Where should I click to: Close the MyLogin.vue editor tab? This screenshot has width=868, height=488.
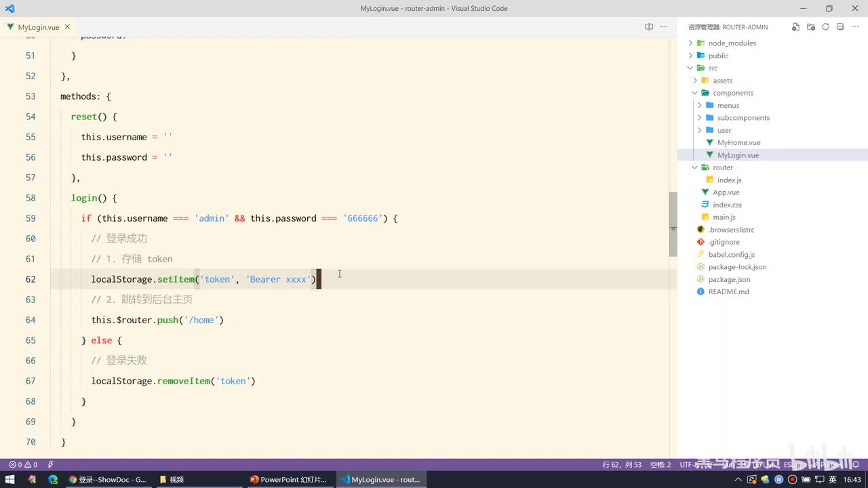[67, 27]
